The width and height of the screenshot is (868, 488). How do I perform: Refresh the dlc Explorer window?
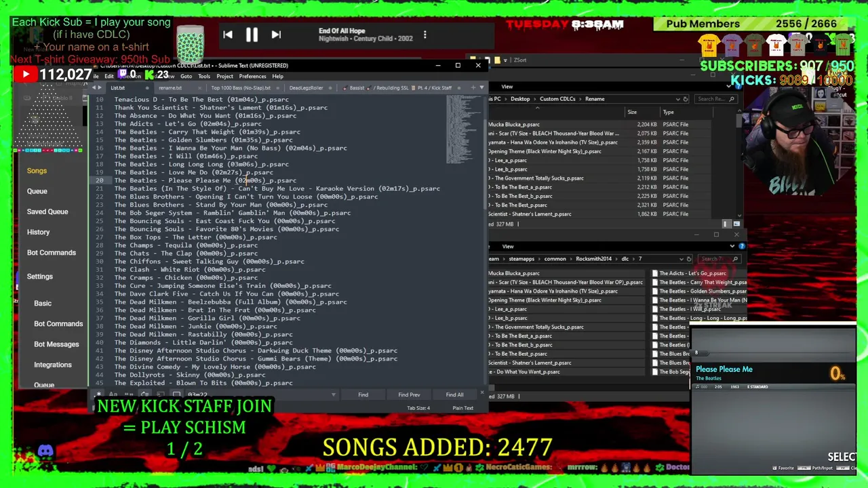tap(689, 259)
